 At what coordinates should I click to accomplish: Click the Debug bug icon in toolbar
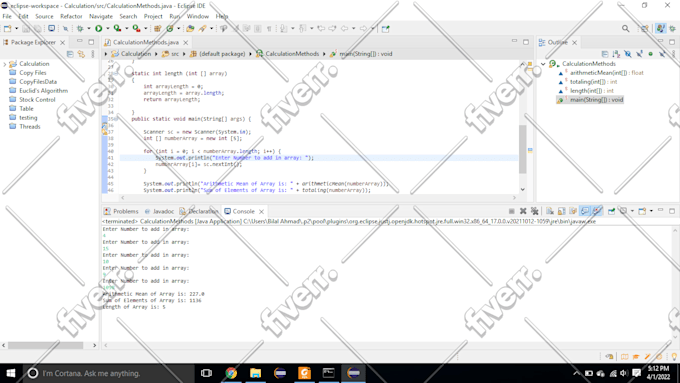(x=80, y=28)
